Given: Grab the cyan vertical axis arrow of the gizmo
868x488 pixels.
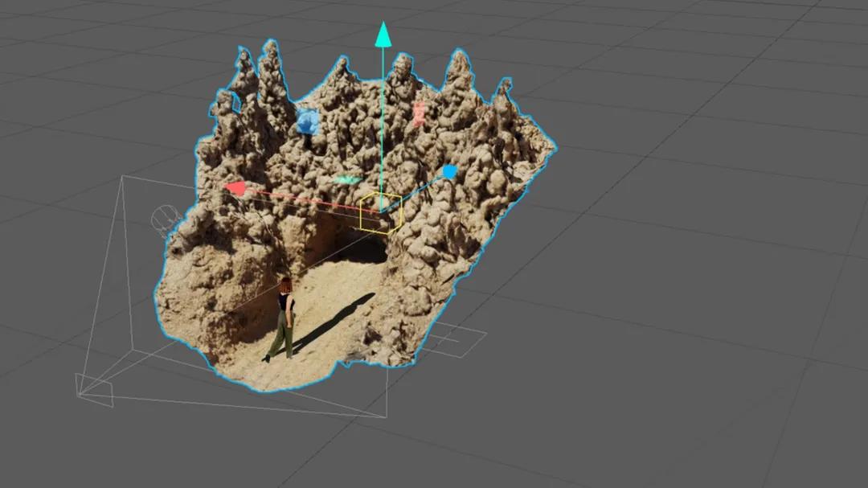Looking at the screenshot, I should [383, 35].
